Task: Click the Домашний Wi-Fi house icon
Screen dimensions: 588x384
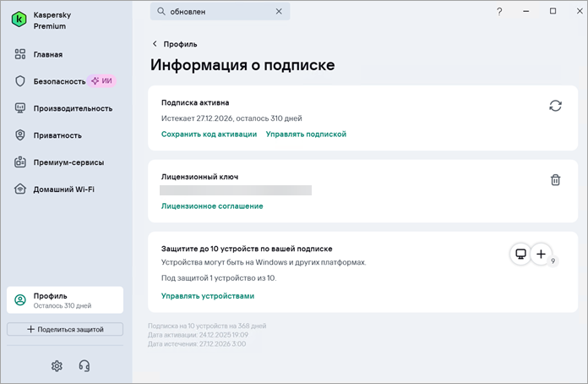Action: pyautogui.click(x=20, y=189)
